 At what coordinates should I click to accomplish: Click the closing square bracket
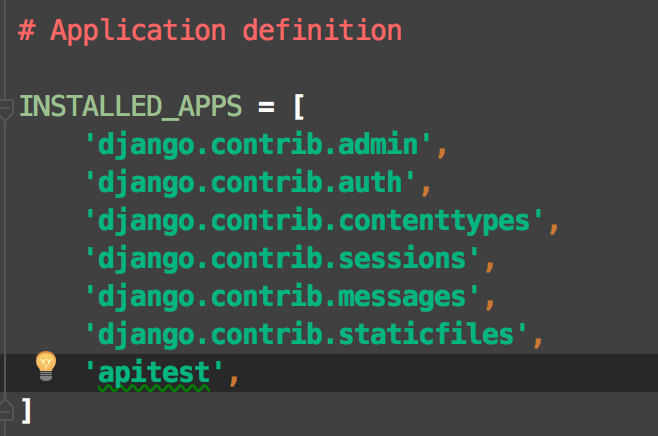26,410
